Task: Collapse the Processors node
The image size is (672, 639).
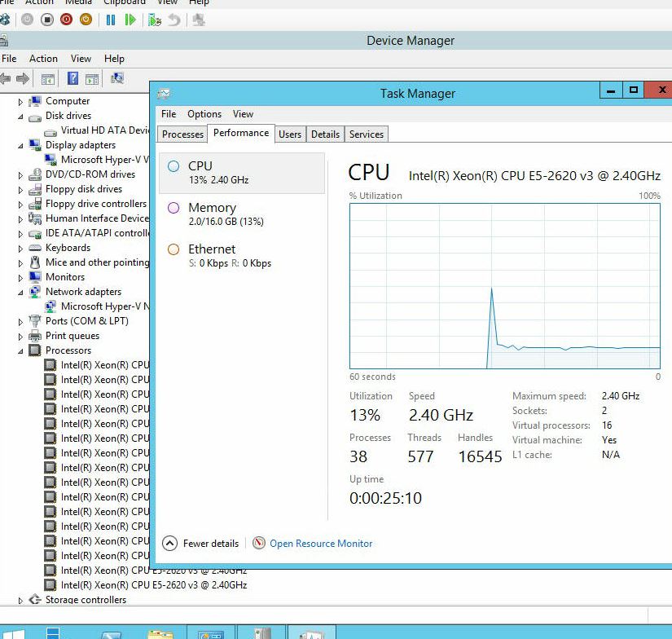Action: pyautogui.click(x=20, y=350)
